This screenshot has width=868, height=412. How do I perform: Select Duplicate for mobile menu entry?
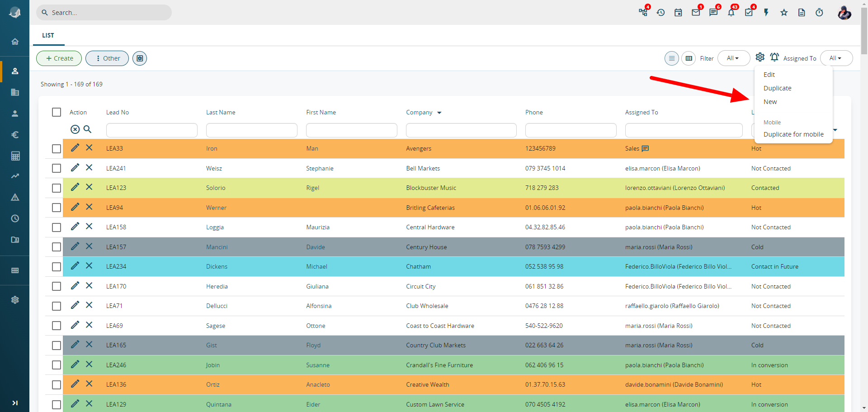[793, 134]
